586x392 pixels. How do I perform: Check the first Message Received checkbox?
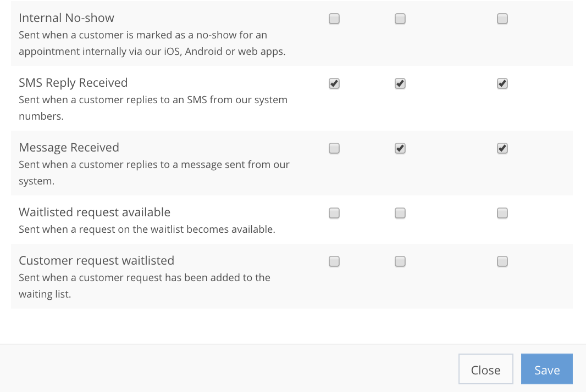click(334, 148)
